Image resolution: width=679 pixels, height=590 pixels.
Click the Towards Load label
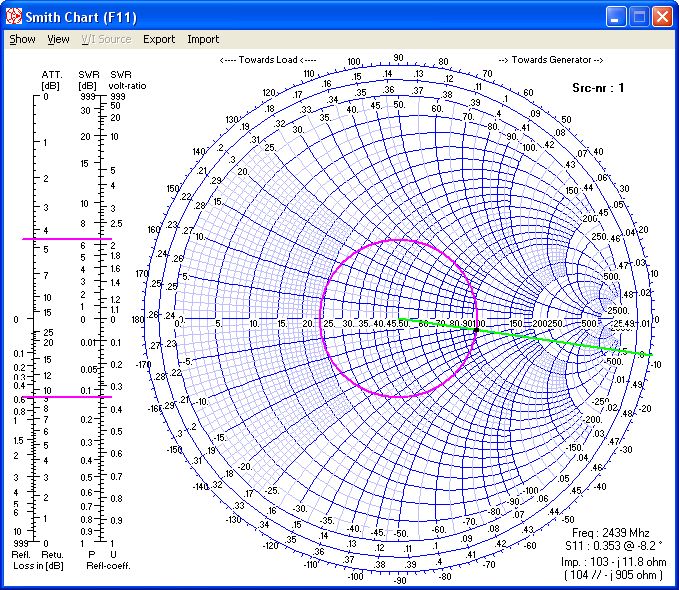pyautogui.click(x=267, y=60)
